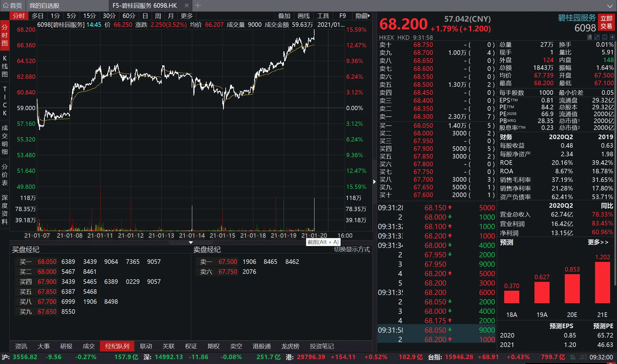Click left-aligned signal bars icon in status bar
Screen dimensions: 617x364
(x=573, y=357)
